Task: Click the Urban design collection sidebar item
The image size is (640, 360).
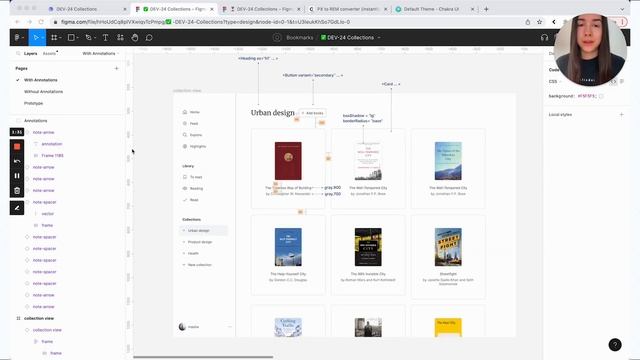Action: (x=203, y=231)
